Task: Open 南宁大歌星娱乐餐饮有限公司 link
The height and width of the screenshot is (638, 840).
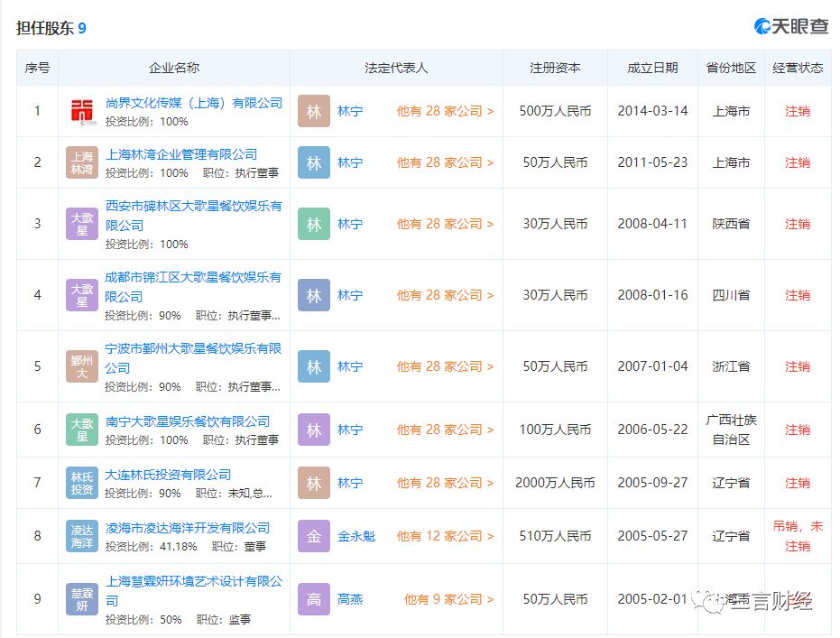Action: pyautogui.click(x=188, y=421)
